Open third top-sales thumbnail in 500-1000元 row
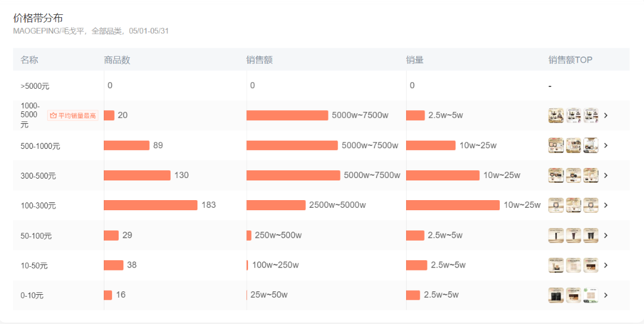Viewport: 644px width, 324px height. click(x=590, y=145)
